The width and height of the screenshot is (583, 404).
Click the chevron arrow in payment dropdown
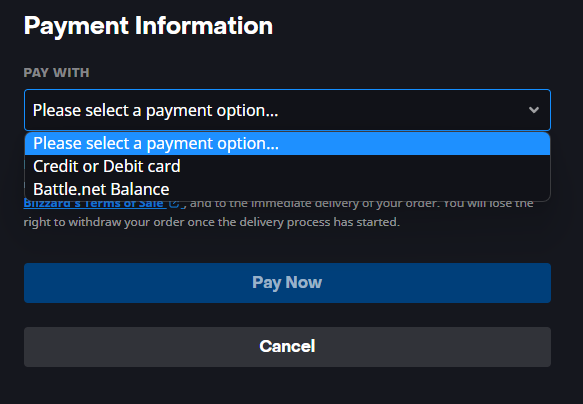click(534, 110)
